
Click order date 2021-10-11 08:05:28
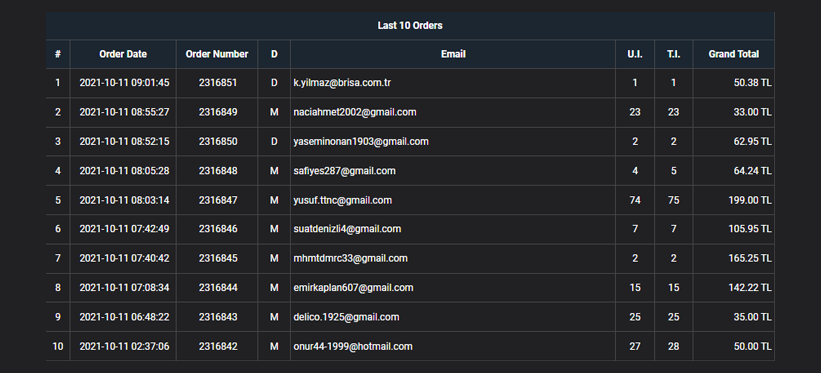(124, 171)
